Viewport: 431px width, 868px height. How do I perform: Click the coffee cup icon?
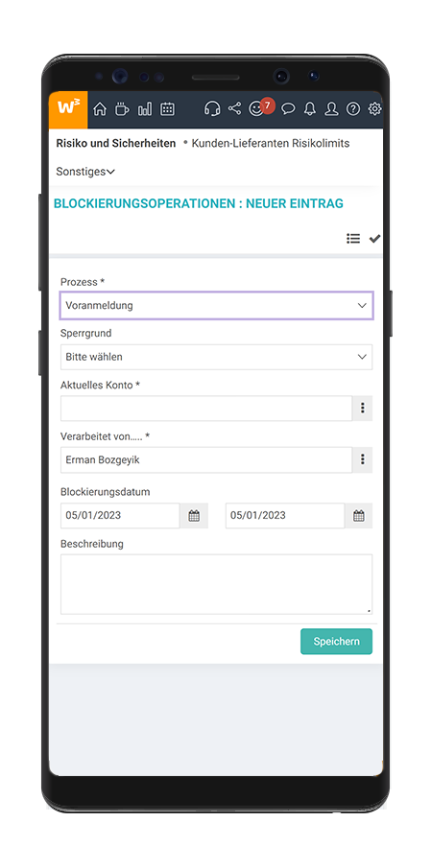click(x=122, y=109)
